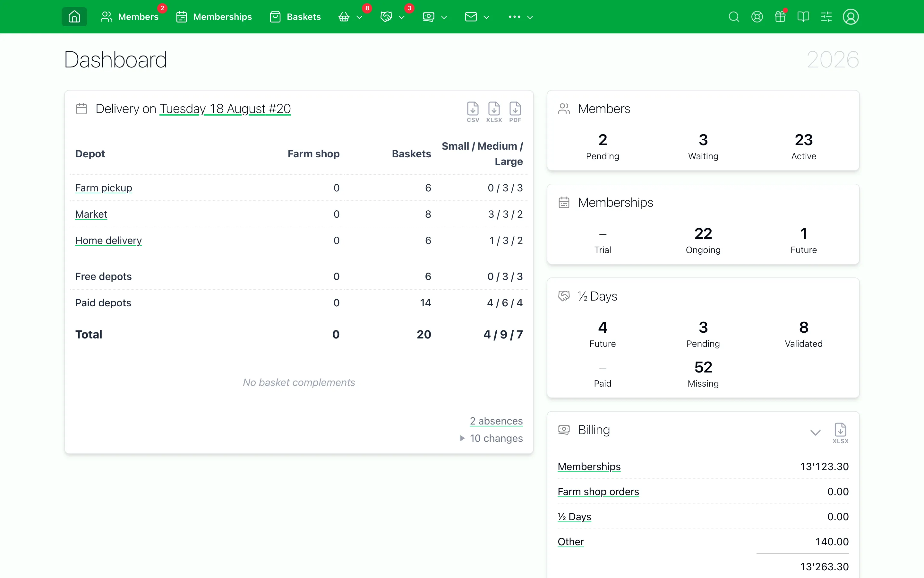Click the Memberships panel calendar icon
The width and height of the screenshot is (924, 578).
click(x=564, y=202)
